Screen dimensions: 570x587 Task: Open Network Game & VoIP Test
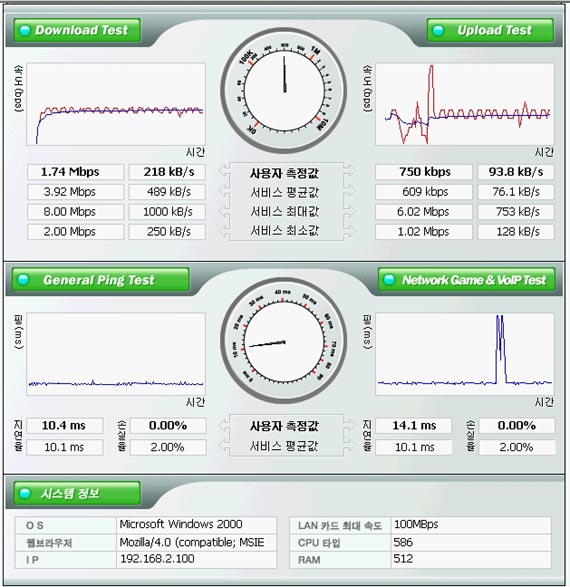(x=466, y=280)
